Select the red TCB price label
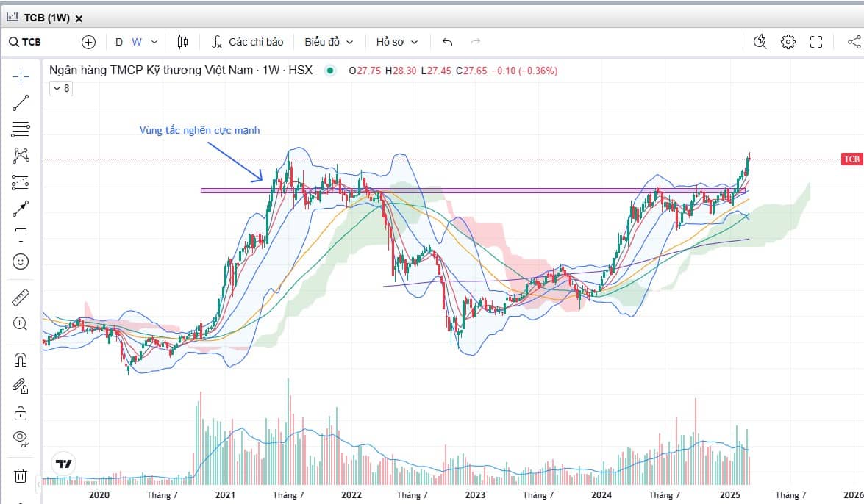Image resolution: width=864 pixels, height=504 pixels. click(x=852, y=159)
